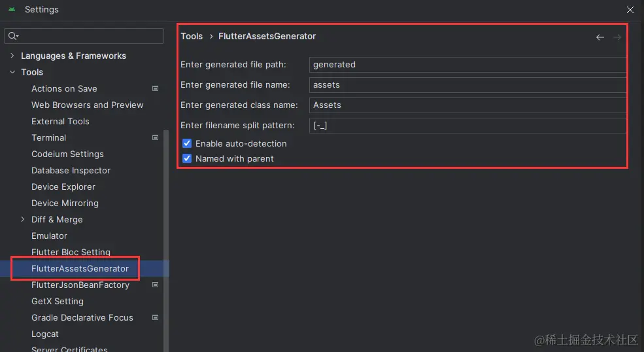Click the Tools breadcrumb link
This screenshot has height=352, width=644.
coord(192,36)
